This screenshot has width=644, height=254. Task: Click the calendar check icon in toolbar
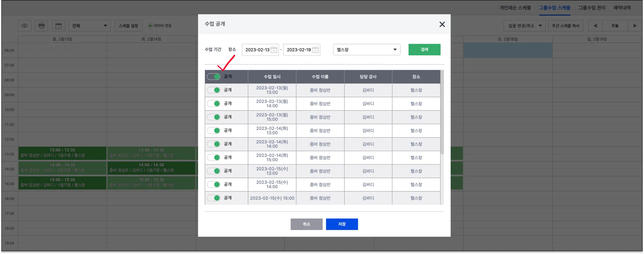point(58,26)
